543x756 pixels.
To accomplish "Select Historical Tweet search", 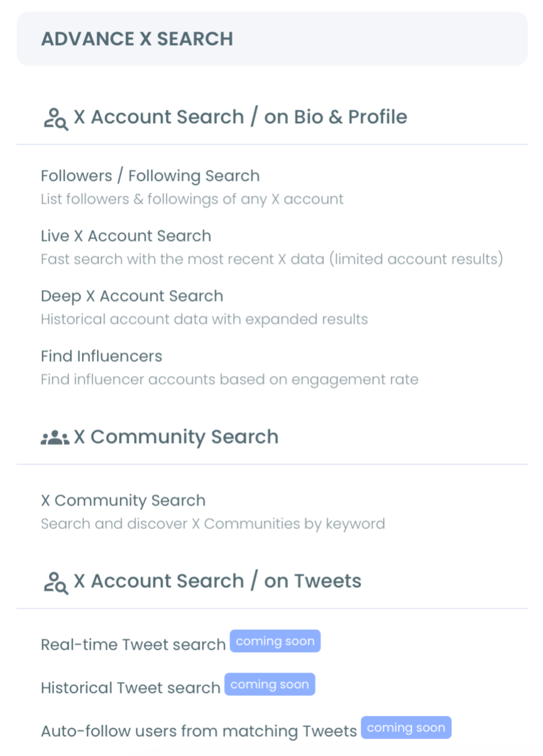I will coord(130,688).
